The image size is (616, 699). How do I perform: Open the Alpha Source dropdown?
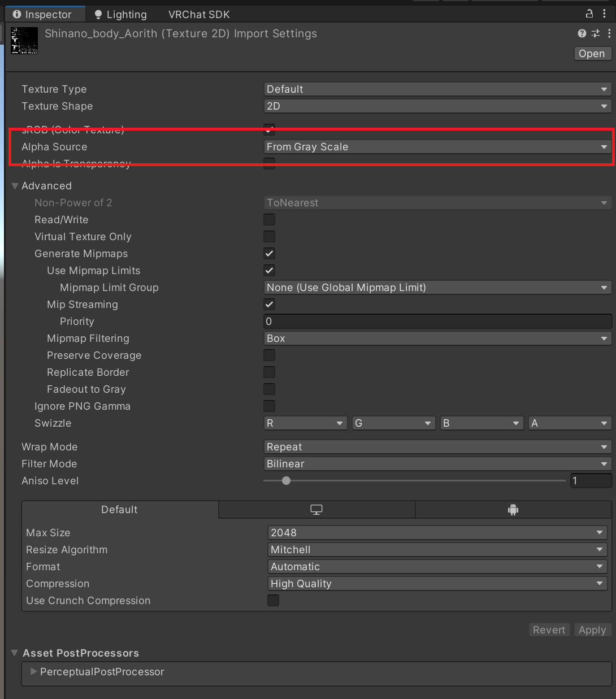coord(437,147)
